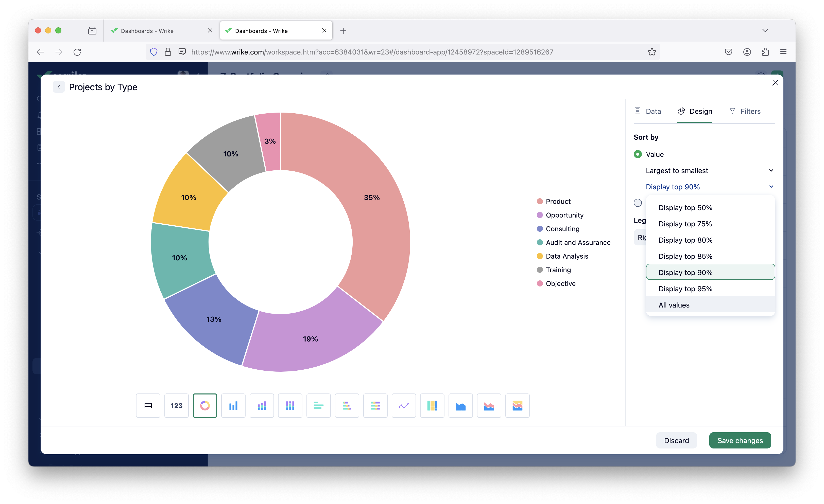824x504 pixels.
Task: Select the Value sort radio button
Action: (x=638, y=154)
